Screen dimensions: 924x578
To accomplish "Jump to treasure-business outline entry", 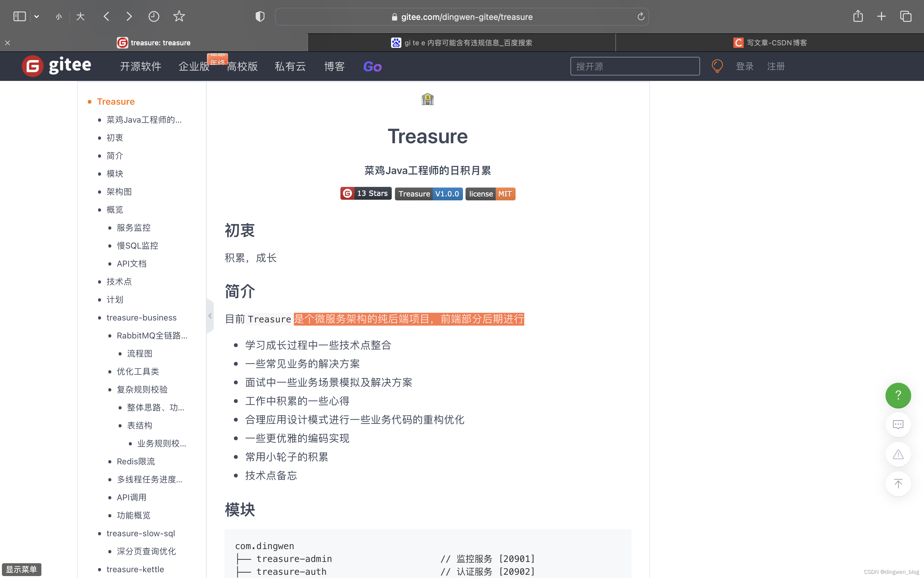I will click(x=141, y=317).
